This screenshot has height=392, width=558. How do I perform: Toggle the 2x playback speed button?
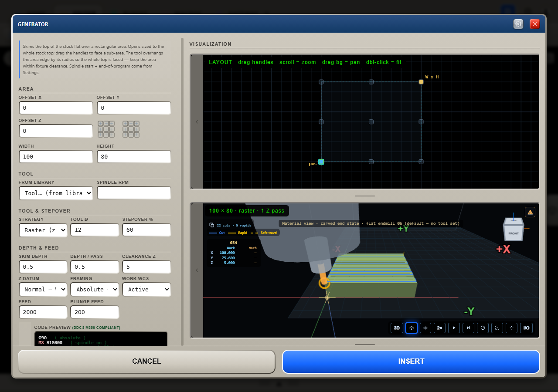point(439,328)
